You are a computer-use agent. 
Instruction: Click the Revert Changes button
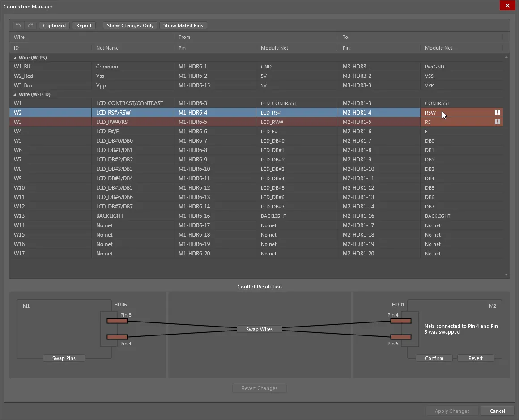pos(259,388)
